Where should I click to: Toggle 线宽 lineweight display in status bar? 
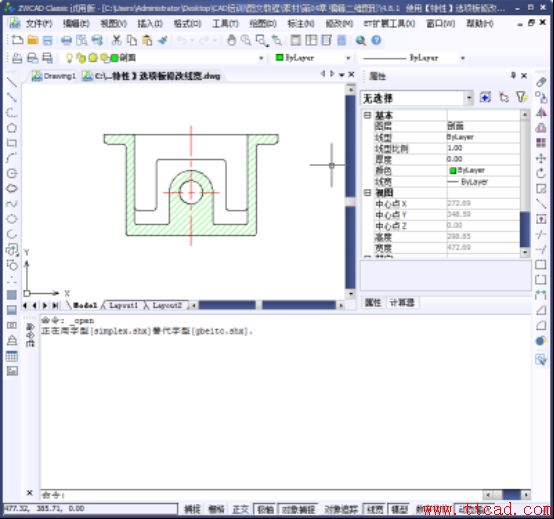tap(375, 509)
